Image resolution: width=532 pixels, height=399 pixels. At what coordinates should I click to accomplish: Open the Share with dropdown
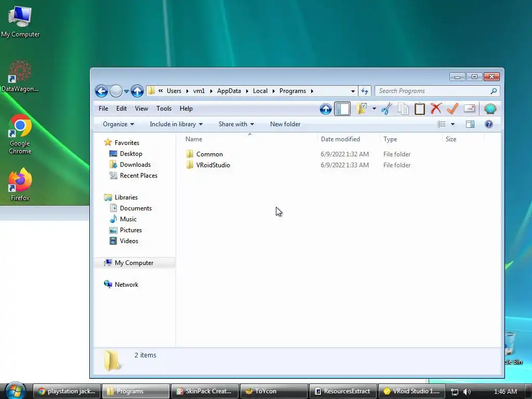click(236, 124)
